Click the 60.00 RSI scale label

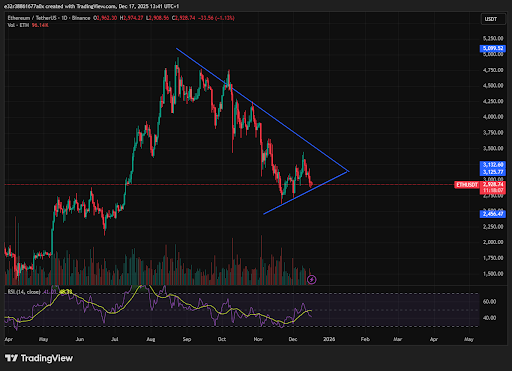pyautogui.click(x=489, y=302)
